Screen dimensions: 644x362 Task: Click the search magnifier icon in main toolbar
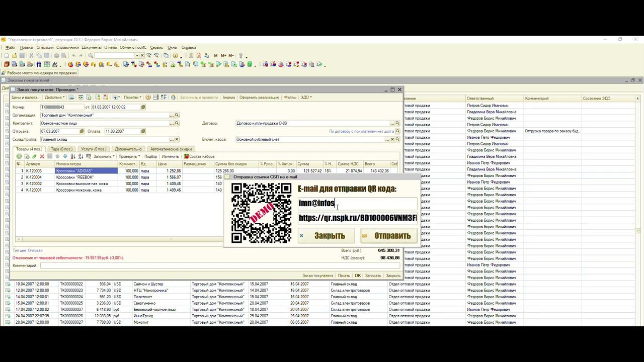point(91,56)
